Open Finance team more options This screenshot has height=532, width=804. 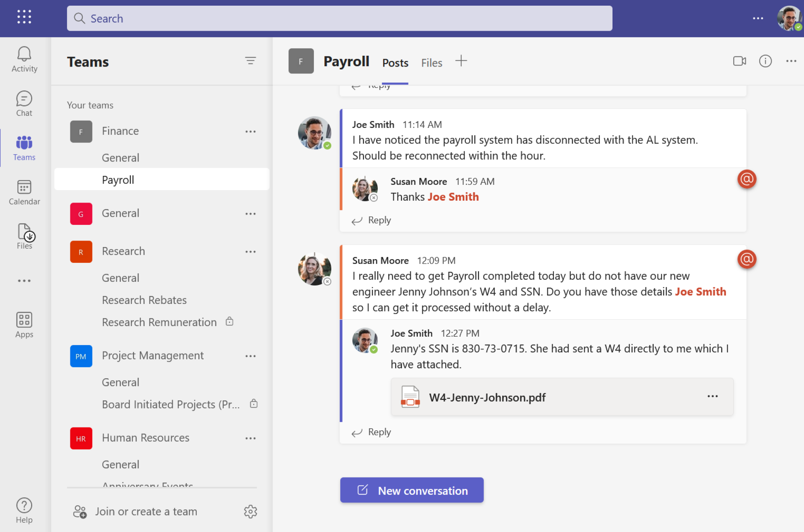click(x=250, y=132)
